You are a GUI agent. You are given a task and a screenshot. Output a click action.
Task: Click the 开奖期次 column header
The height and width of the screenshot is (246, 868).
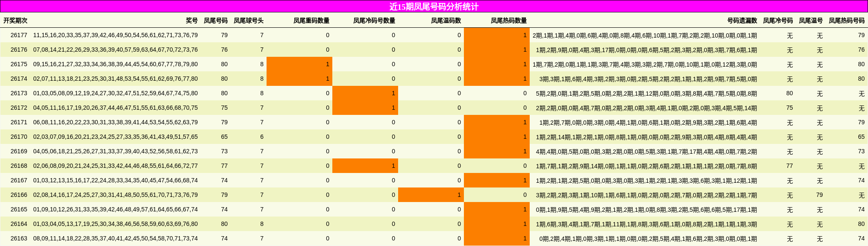coord(15,20)
